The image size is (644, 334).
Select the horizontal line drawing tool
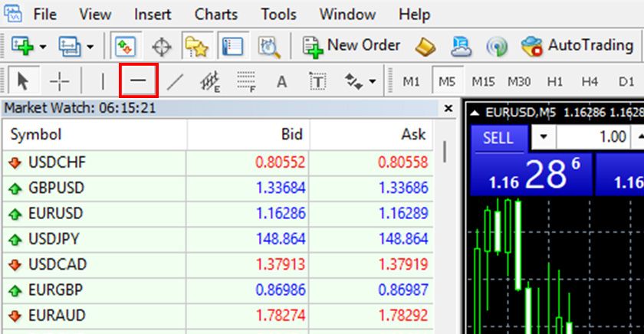pos(139,80)
